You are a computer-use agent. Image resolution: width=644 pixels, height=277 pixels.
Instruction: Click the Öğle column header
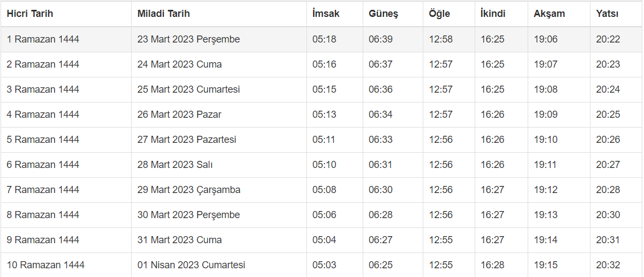point(439,14)
